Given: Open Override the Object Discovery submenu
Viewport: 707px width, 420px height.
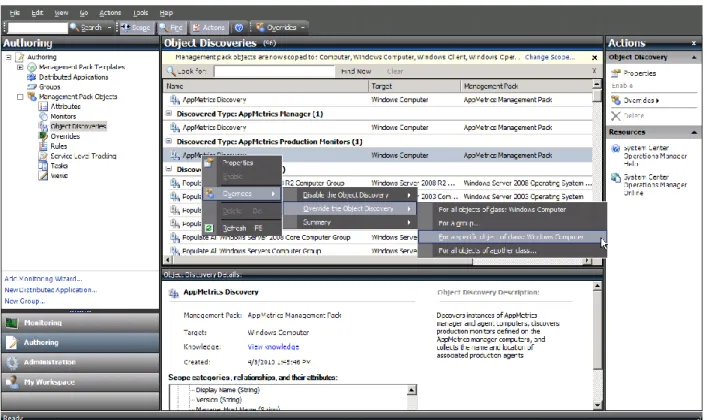Looking at the screenshot, I should pyautogui.click(x=349, y=208).
